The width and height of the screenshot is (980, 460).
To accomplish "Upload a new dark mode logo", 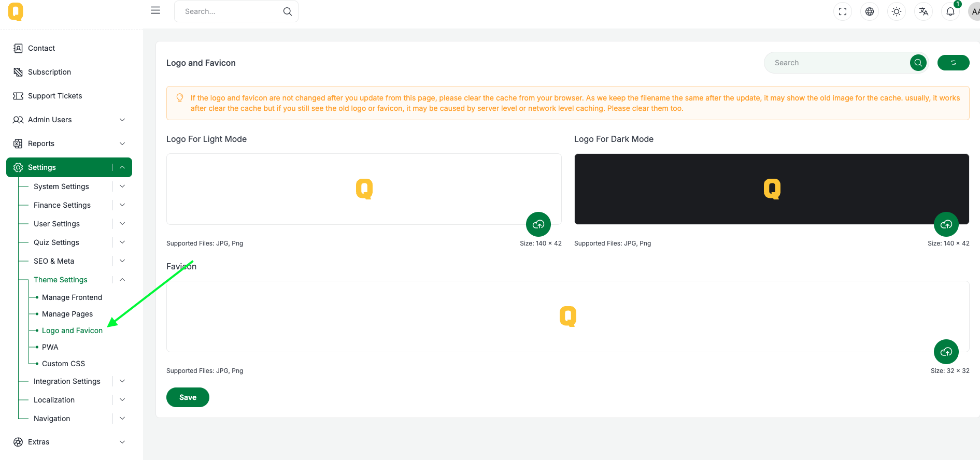I will click(946, 224).
